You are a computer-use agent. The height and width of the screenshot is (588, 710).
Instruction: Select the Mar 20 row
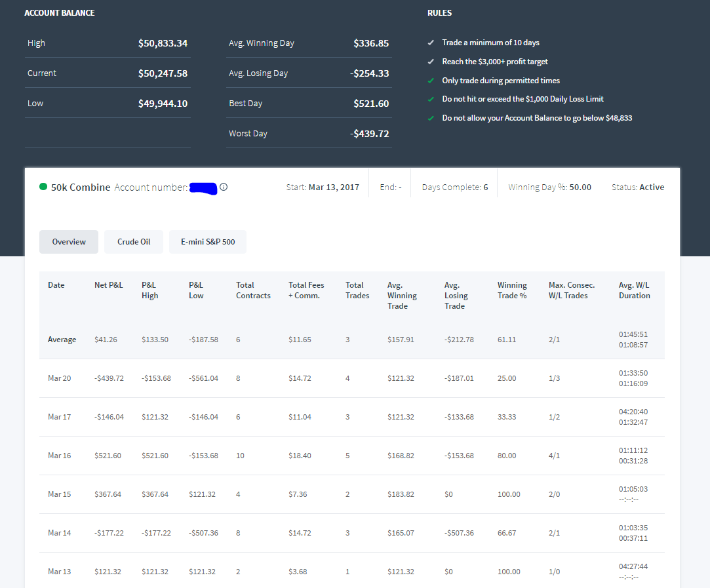352,378
